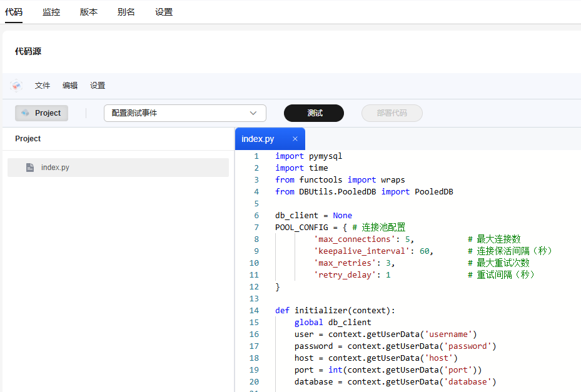Click the cloud editor logo icon
This screenshot has height=392, width=581.
click(16, 86)
